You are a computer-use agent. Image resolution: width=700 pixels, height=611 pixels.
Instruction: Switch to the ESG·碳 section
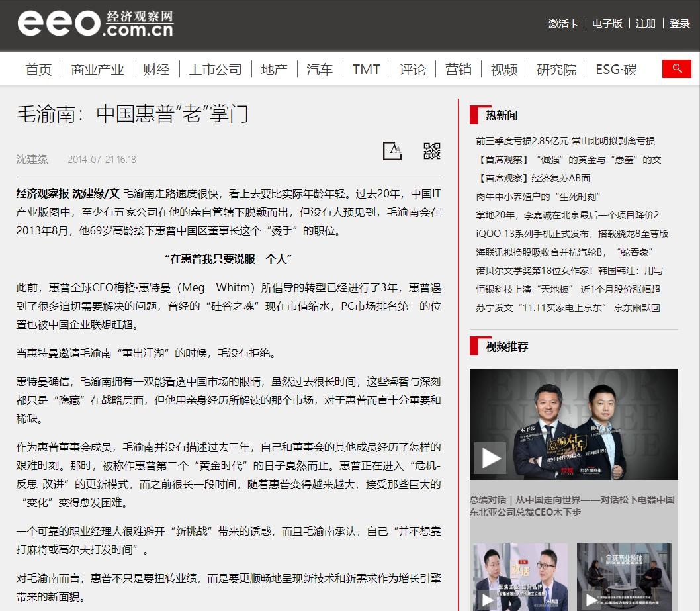(615, 70)
